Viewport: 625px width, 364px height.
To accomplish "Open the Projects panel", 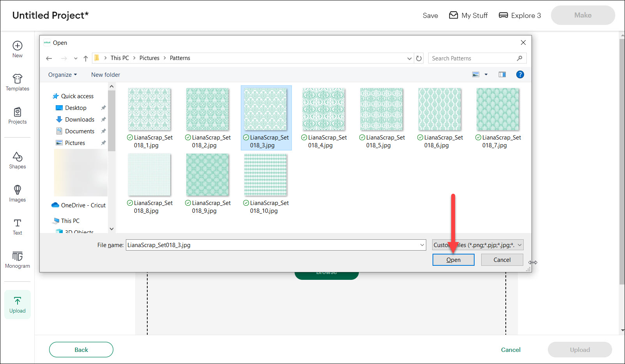I will 17,115.
